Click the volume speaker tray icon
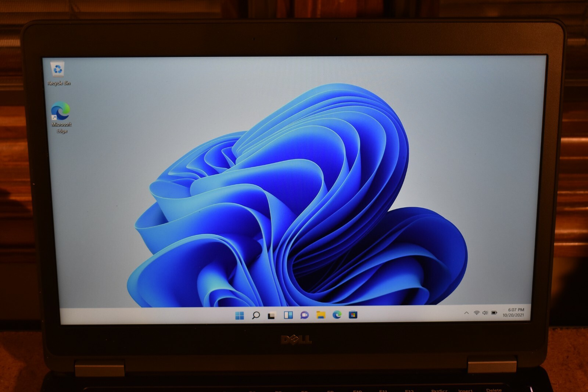This screenshot has height=392, width=588. click(x=485, y=313)
